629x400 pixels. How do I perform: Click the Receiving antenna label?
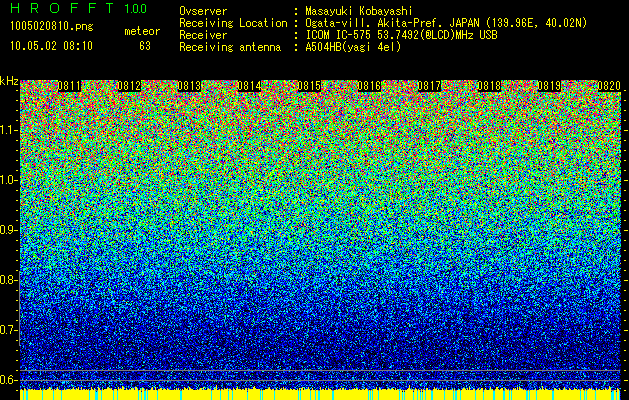(x=230, y=47)
